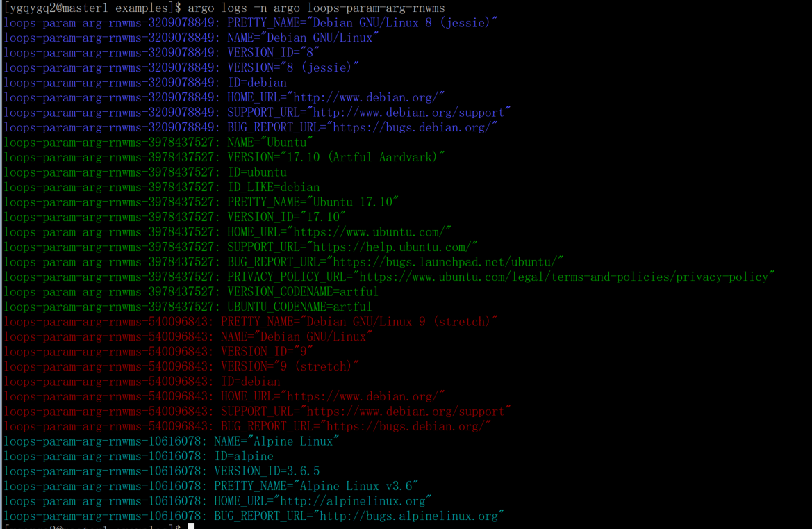Select the VERSION="17.10 (Artful Aardvark)" text
The height and width of the screenshot is (529, 812).
coord(335,158)
